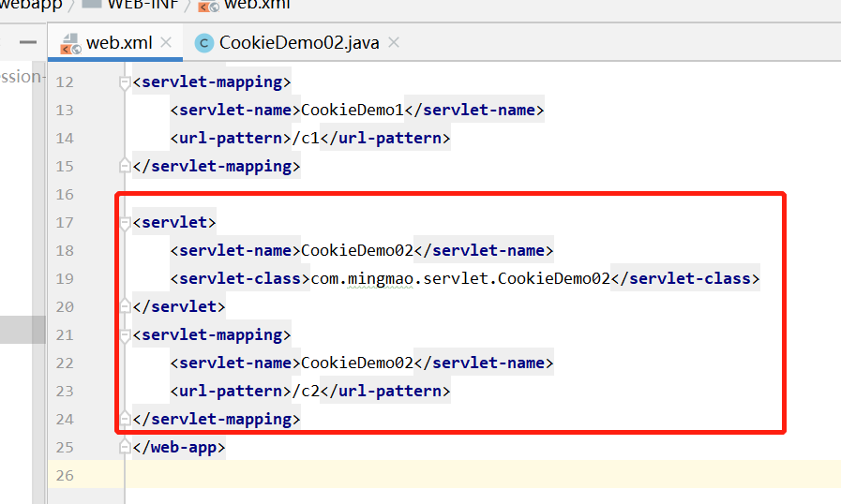Click line number 19 in the gutter

click(65, 279)
